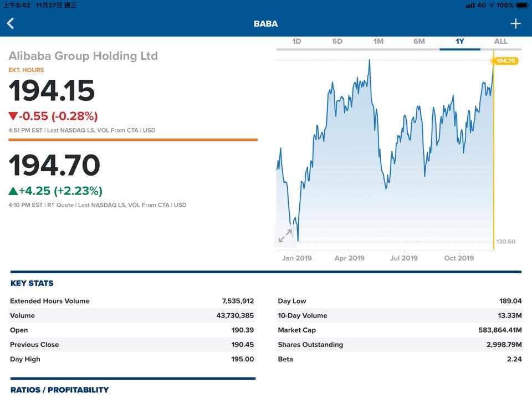Tap the yellow 194.70 price marker
The width and height of the screenshot is (532, 399).
point(505,61)
